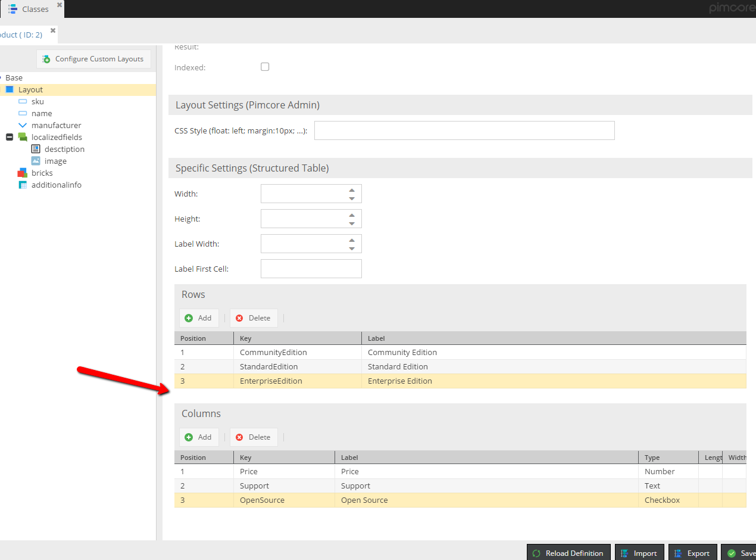
Task: Click the blue Layout panel icon
Action: 10,89
